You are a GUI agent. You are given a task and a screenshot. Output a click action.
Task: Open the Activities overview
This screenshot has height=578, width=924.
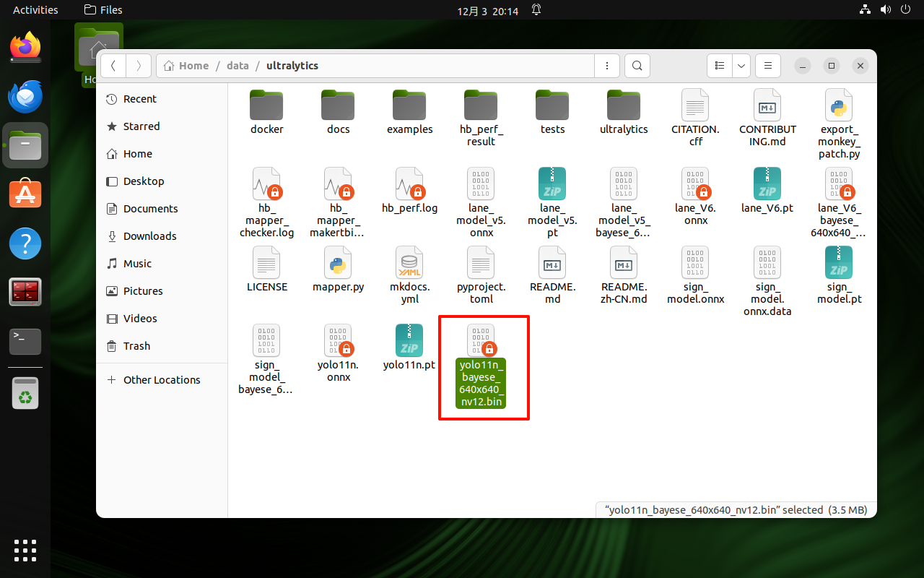35,10
